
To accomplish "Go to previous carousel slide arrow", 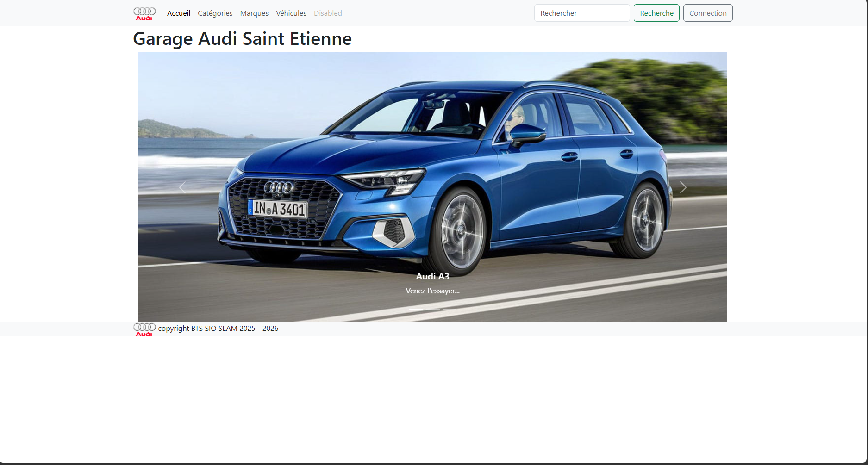I will coord(182,187).
